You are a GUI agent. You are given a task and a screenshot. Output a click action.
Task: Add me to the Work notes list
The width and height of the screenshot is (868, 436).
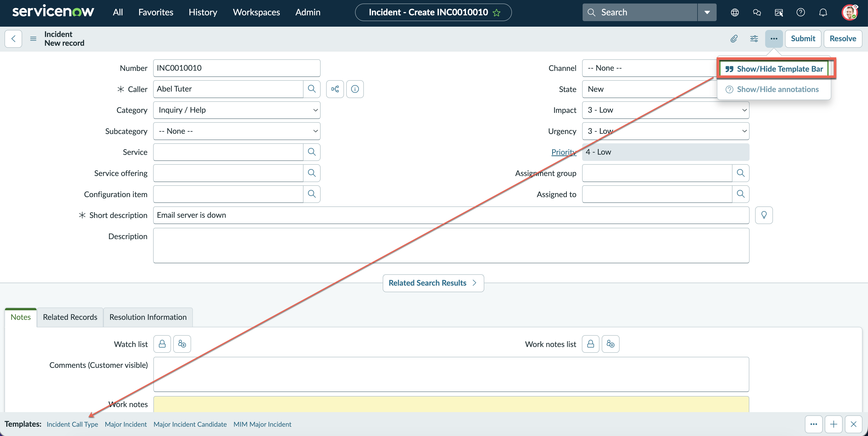(611, 344)
